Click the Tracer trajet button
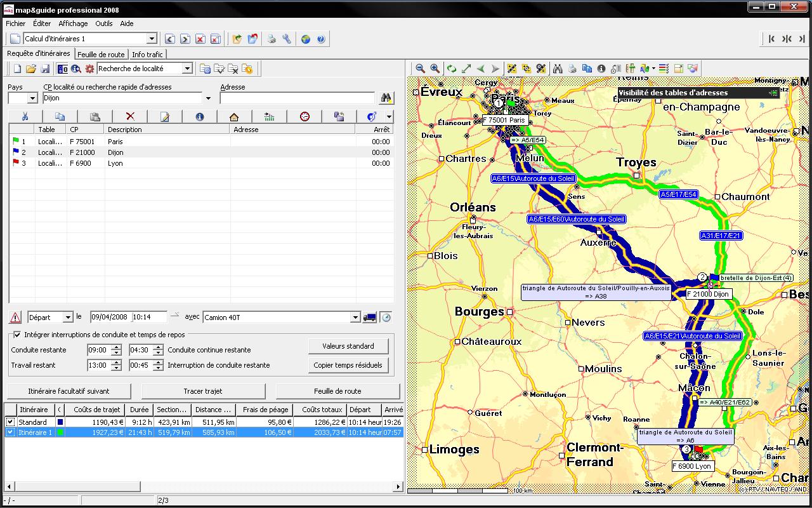Screen dimensions: 812x508 203,391
